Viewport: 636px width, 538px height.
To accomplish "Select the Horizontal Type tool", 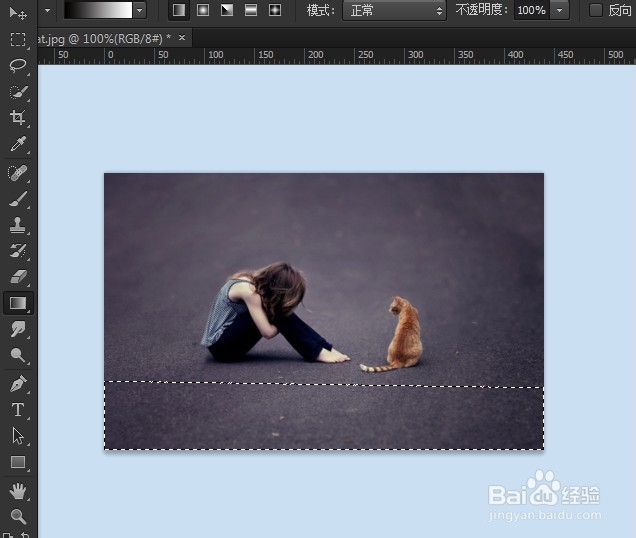I will coord(18,410).
